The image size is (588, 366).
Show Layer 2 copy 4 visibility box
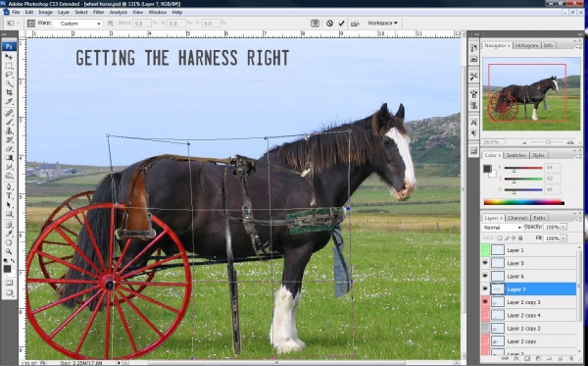(x=485, y=315)
